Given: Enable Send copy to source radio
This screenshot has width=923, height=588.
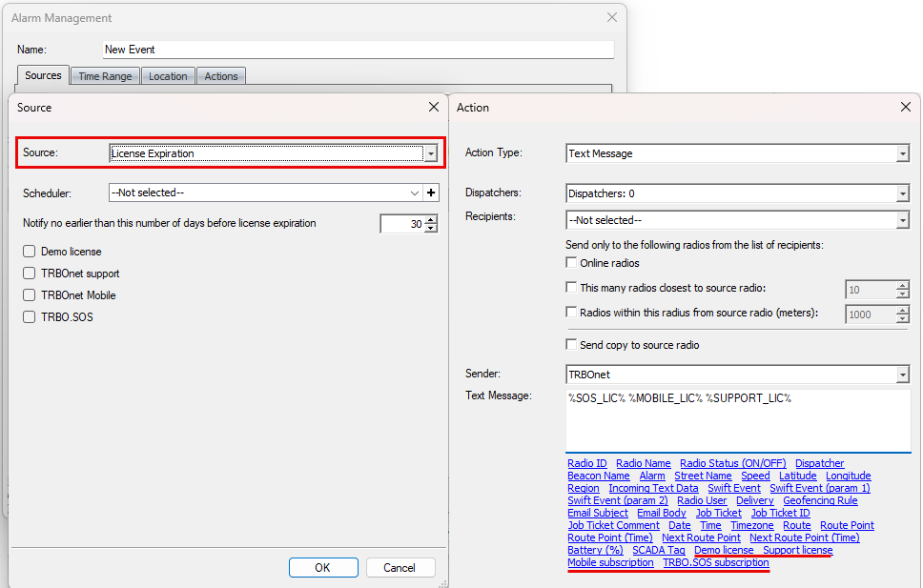Looking at the screenshot, I should click(x=572, y=345).
